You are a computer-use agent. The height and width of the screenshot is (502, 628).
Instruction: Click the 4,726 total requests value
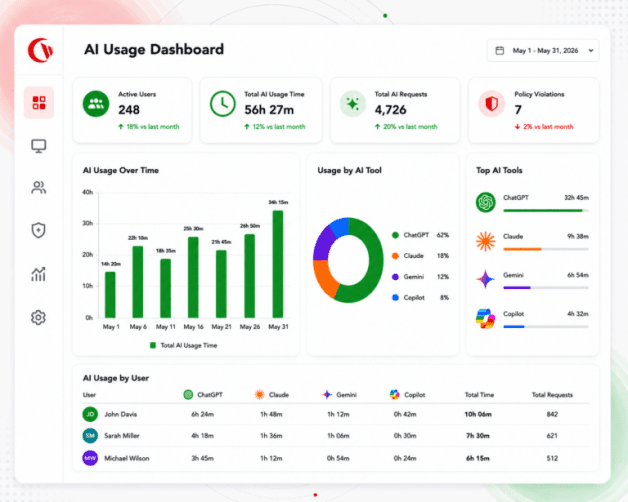click(390, 110)
